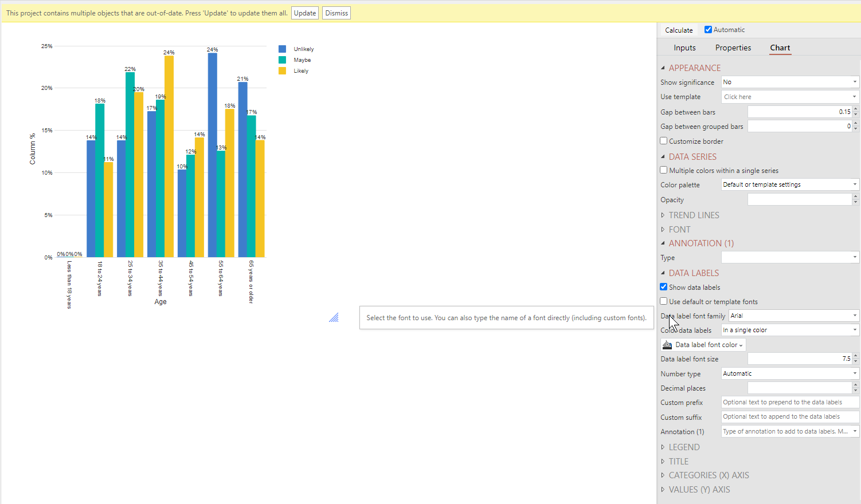Click the blue Unlikely legend swatch

(x=282, y=49)
